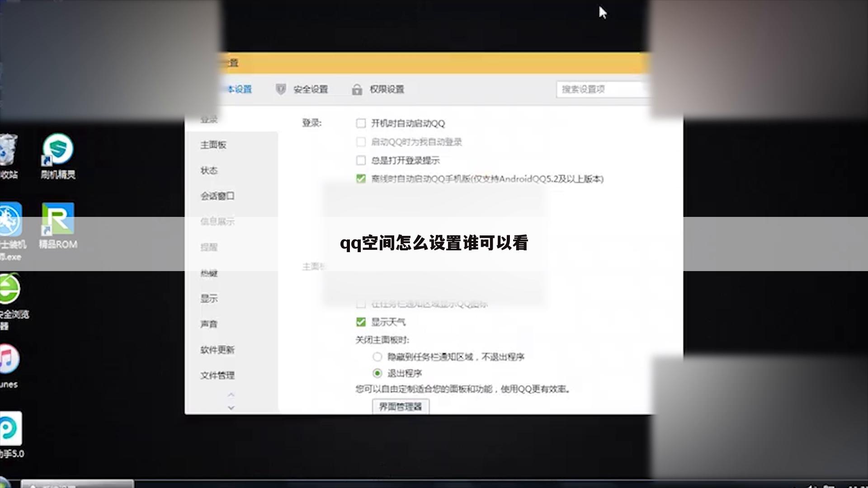Click the 界面管理器 button
868x488 pixels.
(401, 407)
